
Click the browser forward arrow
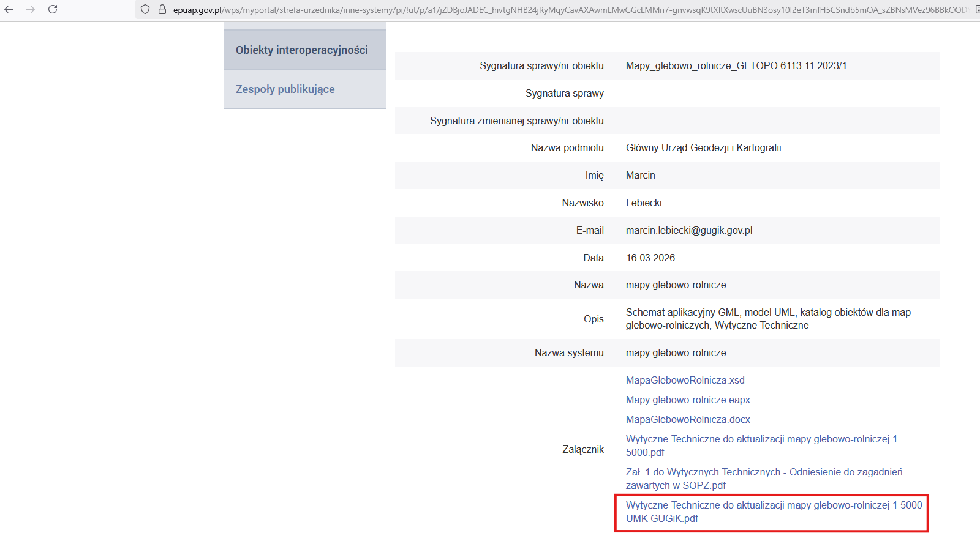(31, 9)
